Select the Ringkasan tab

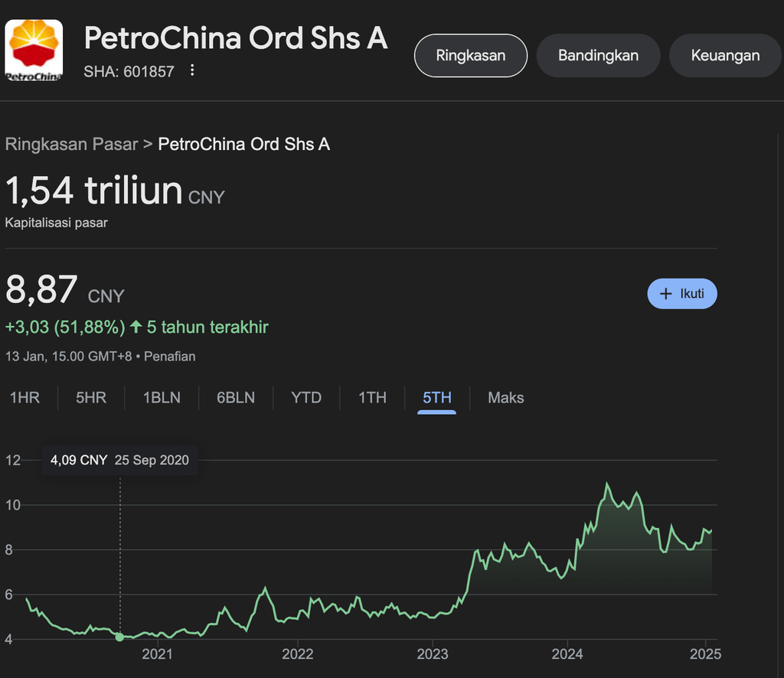click(470, 55)
